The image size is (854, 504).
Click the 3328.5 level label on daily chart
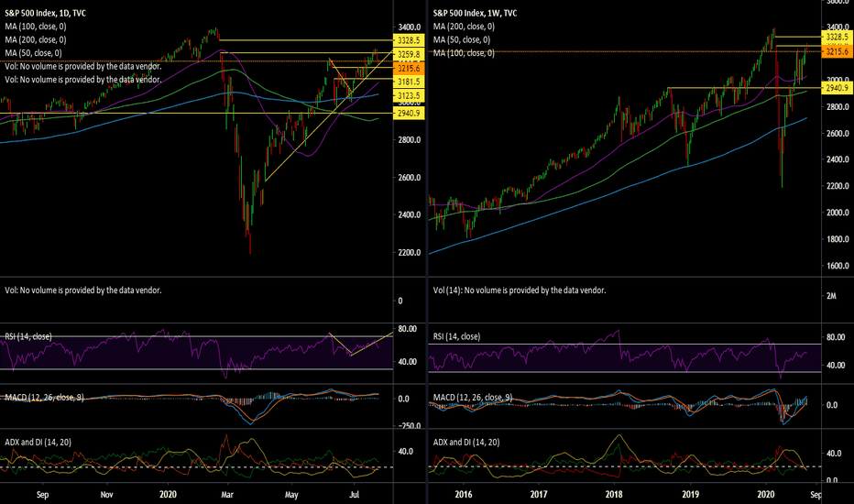click(409, 40)
